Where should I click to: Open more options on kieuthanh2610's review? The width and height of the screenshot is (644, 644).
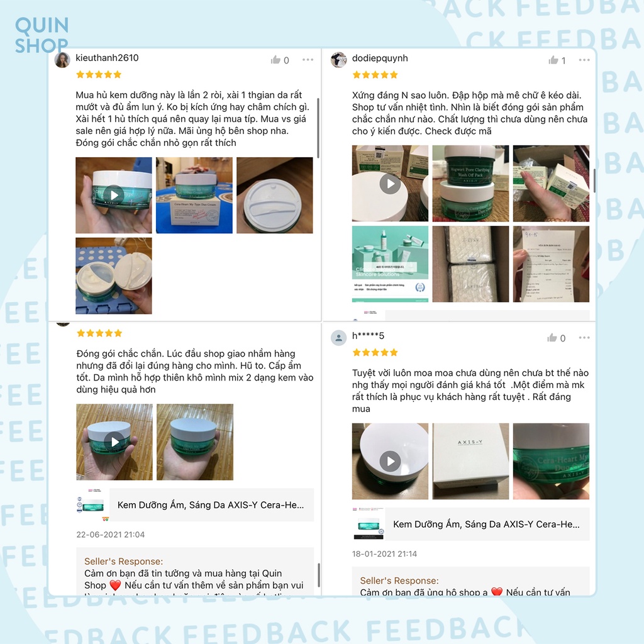(308, 60)
